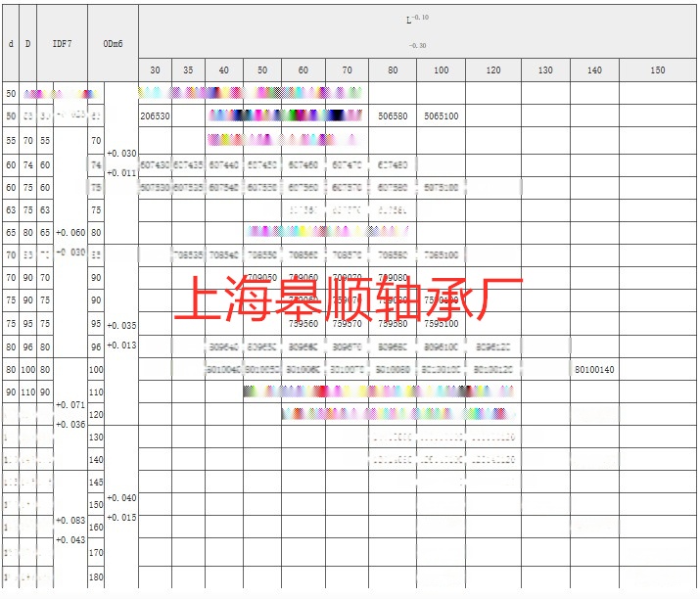Select the L length column header 130
The width and height of the screenshot is (700, 599).
point(545,70)
